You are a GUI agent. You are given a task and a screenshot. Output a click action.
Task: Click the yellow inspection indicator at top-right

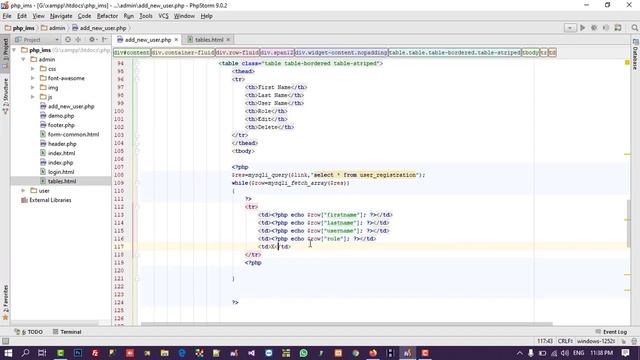(x=627, y=62)
